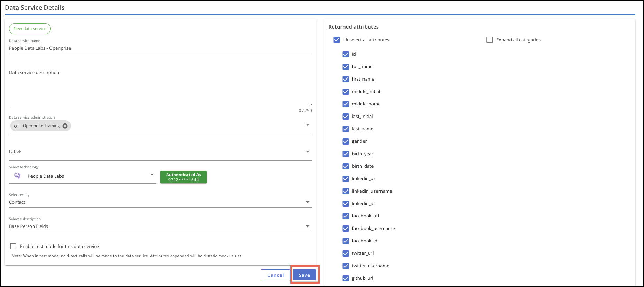This screenshot has height=287, width=644.
Task: Click the Returned attributes heading
Action: pos(353,27)
